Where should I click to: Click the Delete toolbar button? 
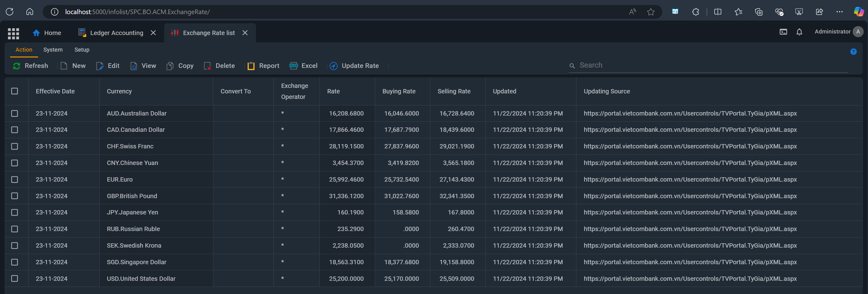tap(219, 66)
